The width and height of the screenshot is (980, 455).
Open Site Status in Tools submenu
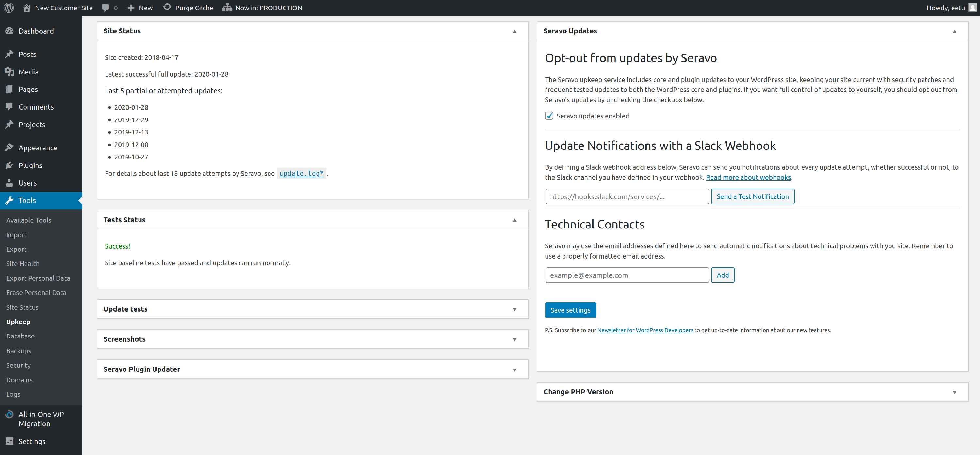[x=22, y=307]
